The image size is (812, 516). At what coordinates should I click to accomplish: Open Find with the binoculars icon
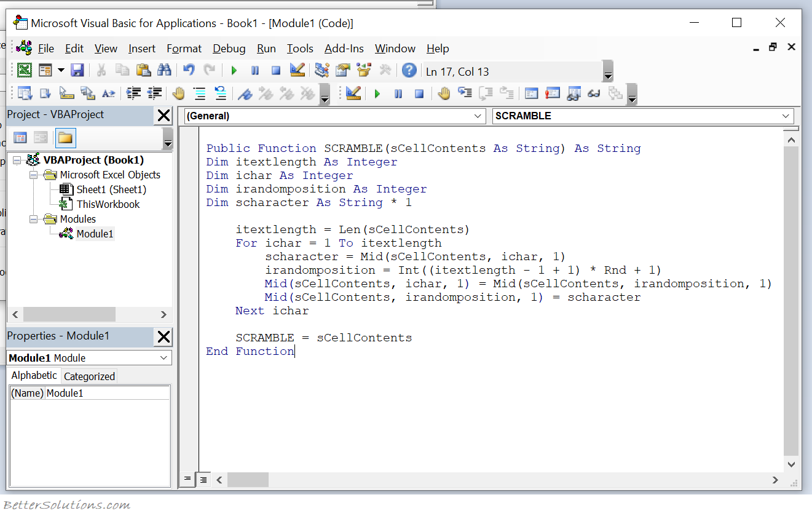coord(164,70)
